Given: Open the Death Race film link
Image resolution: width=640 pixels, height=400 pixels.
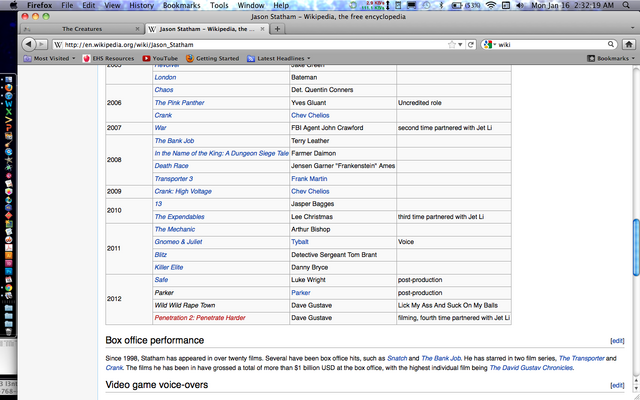Looking at the screenshot, I should (171, 166).
